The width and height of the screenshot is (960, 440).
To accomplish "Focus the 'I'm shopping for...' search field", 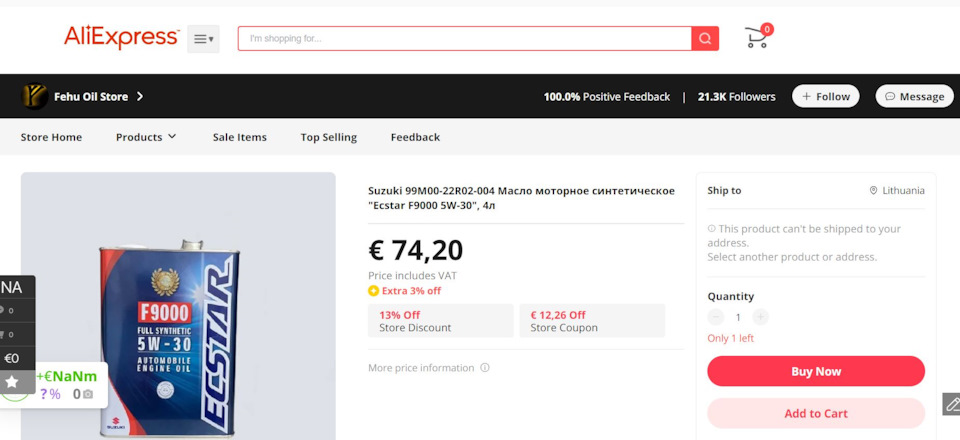I will point(465,39).
